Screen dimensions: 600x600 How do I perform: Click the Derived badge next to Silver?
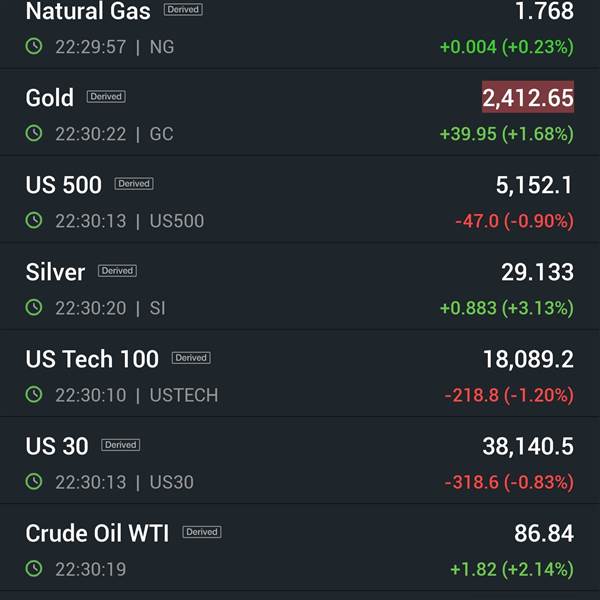[x=117, y=271]
